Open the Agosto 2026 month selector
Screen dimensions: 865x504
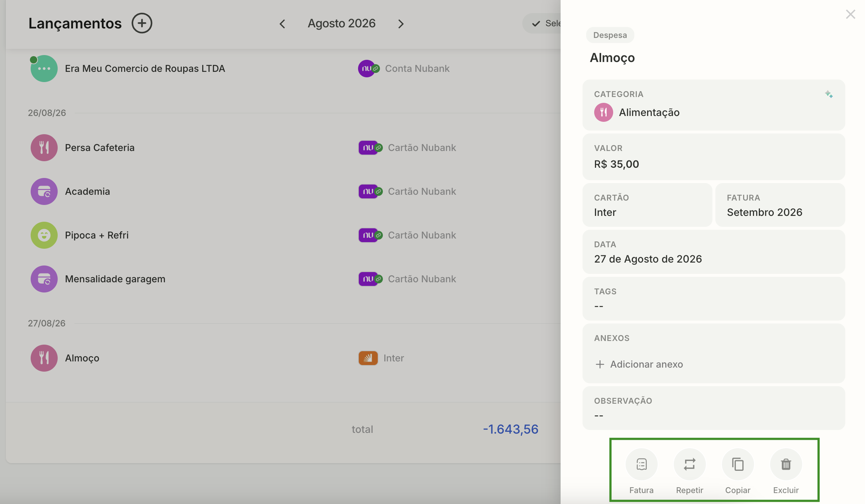click(x=342, y=23)
